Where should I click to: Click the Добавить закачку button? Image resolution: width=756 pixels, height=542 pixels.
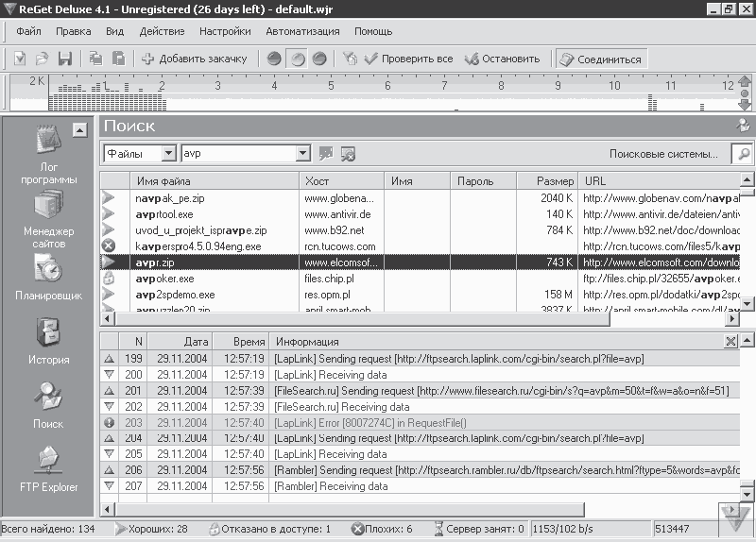[x=194, y=59]
